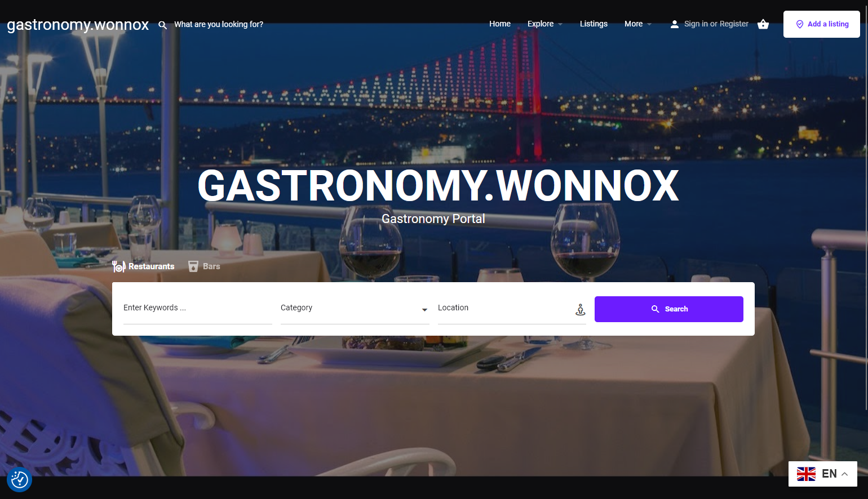Click the Register link

click(734, 24)
